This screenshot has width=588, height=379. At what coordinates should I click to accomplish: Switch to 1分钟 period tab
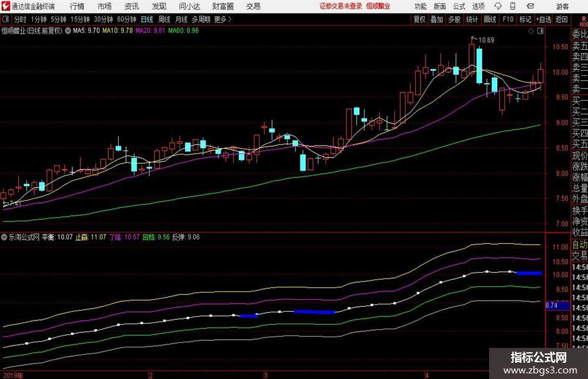pos(39,19)
